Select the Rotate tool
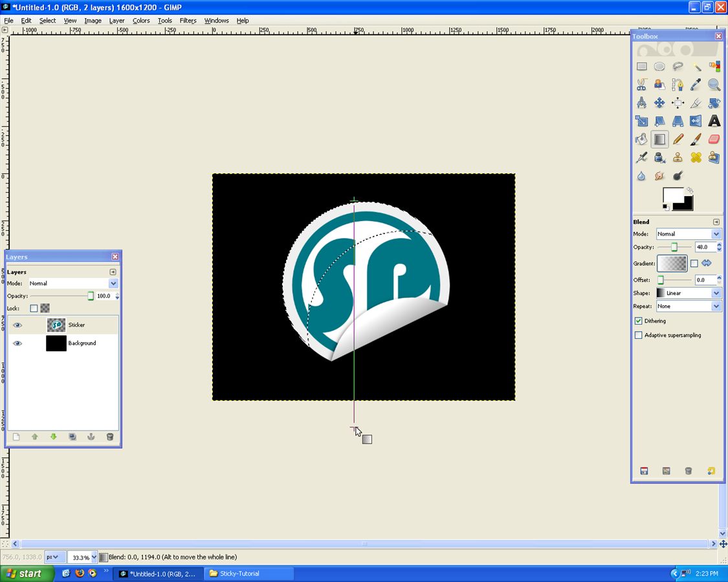Screen dimensions: 728x582 pos(714,103)
